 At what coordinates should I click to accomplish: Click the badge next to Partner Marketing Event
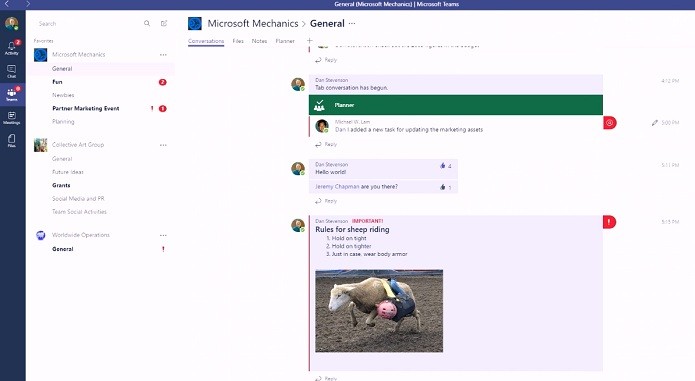point(163,109)
